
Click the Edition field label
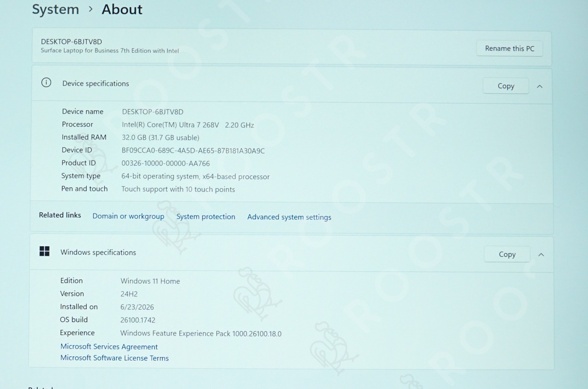point(72,281)
